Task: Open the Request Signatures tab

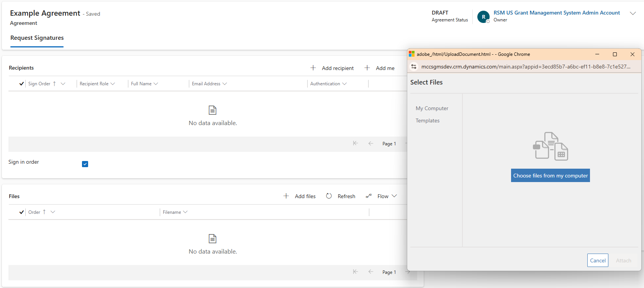Action: click(37, 38)
